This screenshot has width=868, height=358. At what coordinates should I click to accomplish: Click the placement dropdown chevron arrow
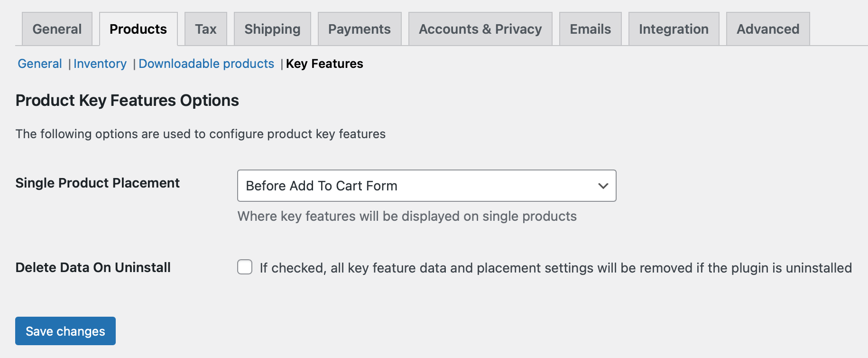click(x=602, y=186)
